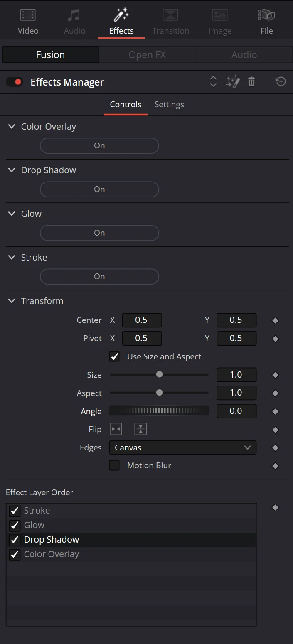The height and width of the screenshot is (644, 293).
Task: Add keyframe for Angle parameter
Action: pyautogui.click(x=275, y=412)
